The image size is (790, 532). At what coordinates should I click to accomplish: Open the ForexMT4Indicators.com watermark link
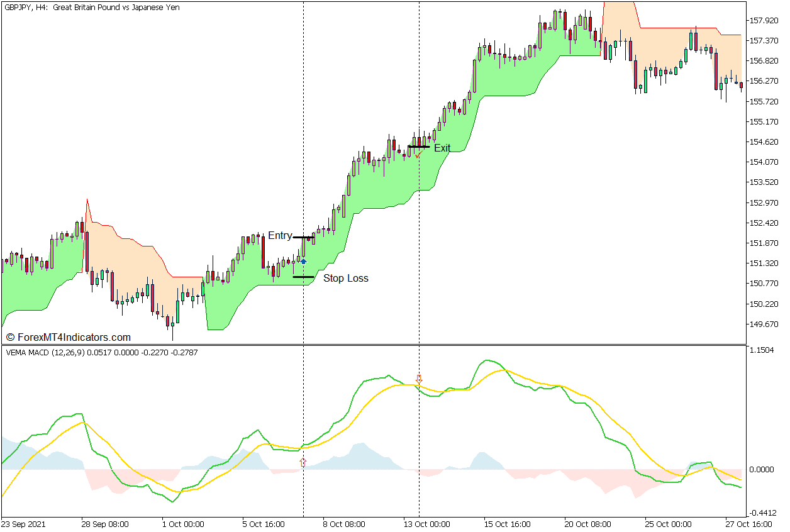[x=73, y=337]
